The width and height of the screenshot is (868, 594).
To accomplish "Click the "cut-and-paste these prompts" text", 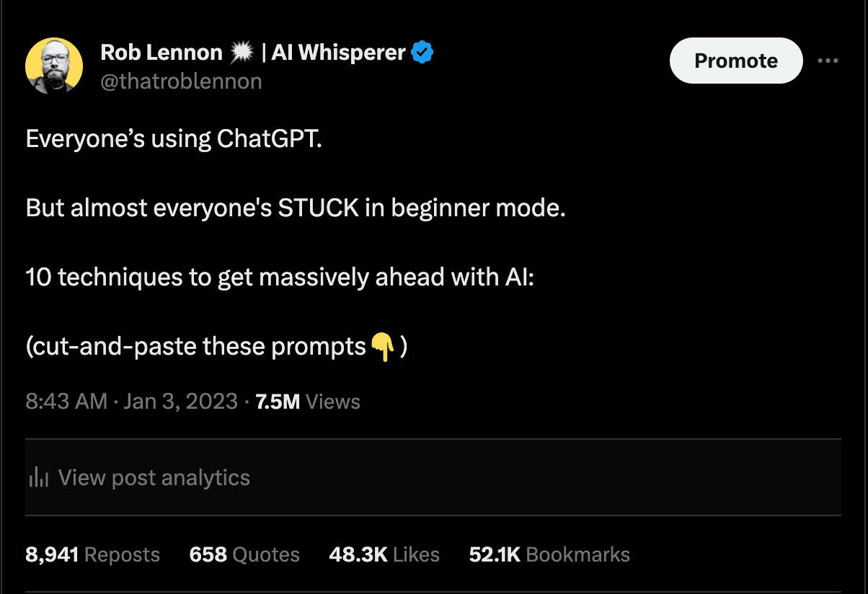I will pos(196,347).
